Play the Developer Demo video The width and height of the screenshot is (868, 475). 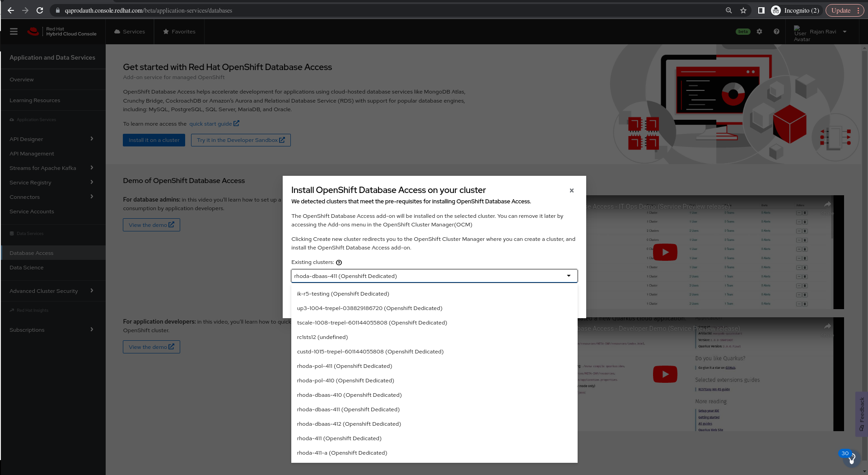click(x=665, y=374)
